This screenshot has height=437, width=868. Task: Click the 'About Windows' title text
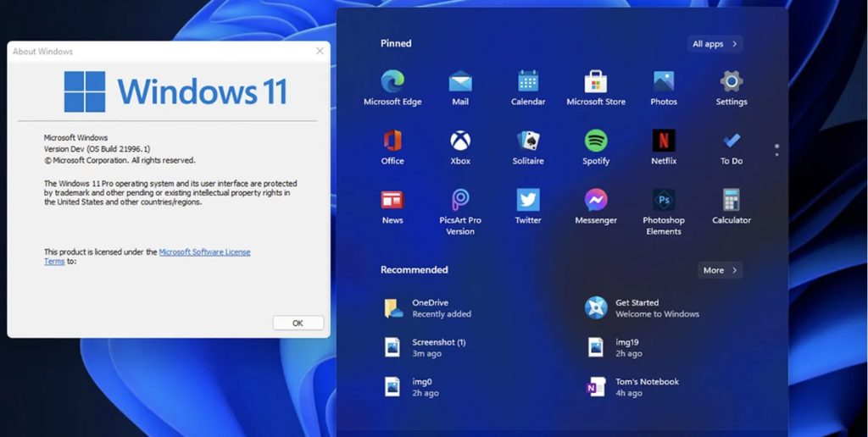(x=42, y=52)
